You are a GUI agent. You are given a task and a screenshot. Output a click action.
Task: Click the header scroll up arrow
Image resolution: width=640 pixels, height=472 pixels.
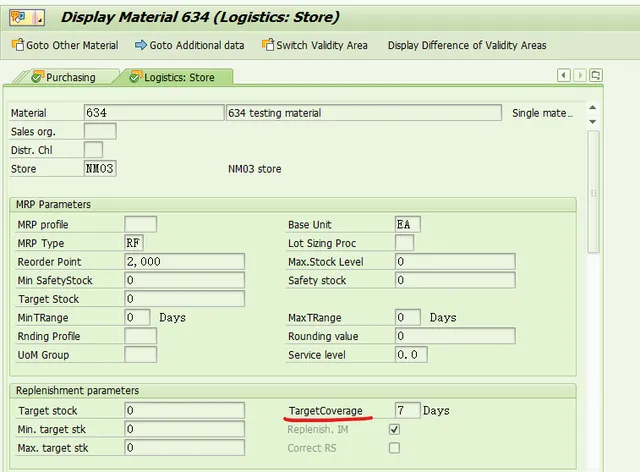tap(593, 107)
